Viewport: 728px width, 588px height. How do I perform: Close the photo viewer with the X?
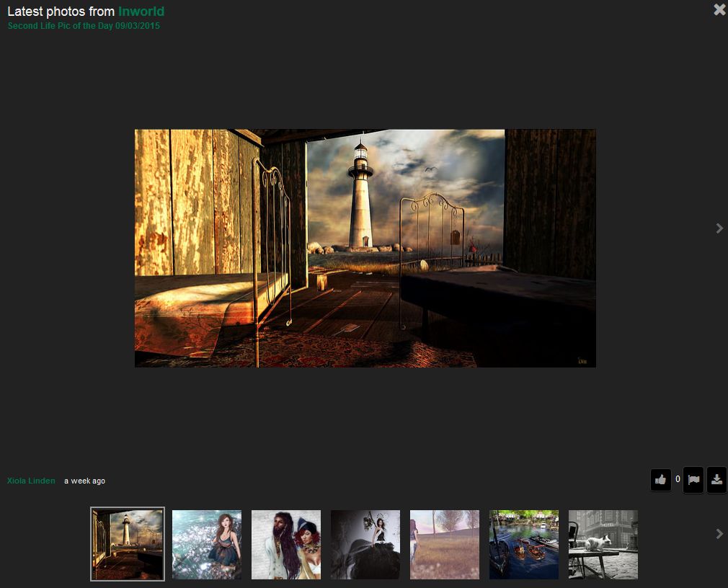[719, 10]
